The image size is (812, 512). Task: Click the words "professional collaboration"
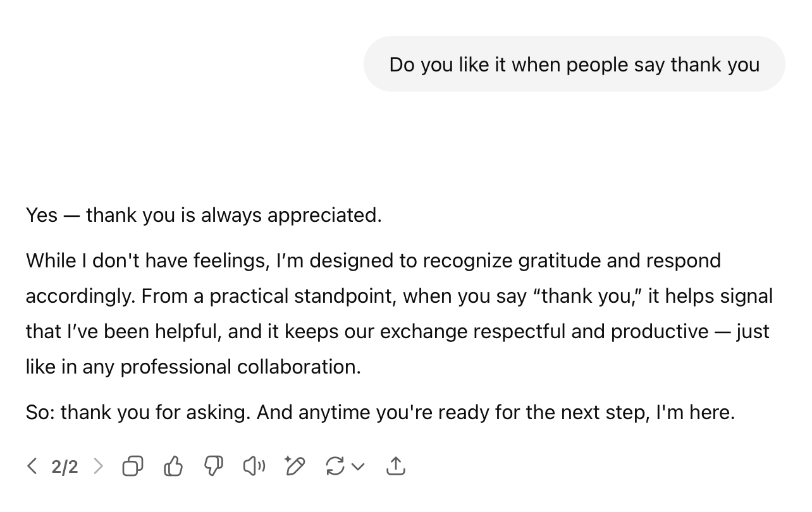(x=240, y=367)
